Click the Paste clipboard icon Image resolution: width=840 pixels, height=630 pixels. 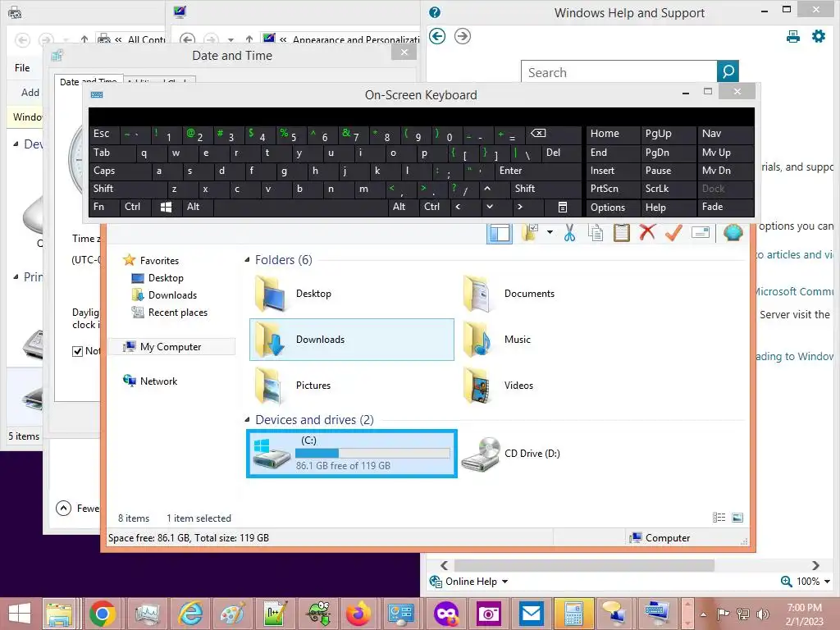click(x=622, y=232)
